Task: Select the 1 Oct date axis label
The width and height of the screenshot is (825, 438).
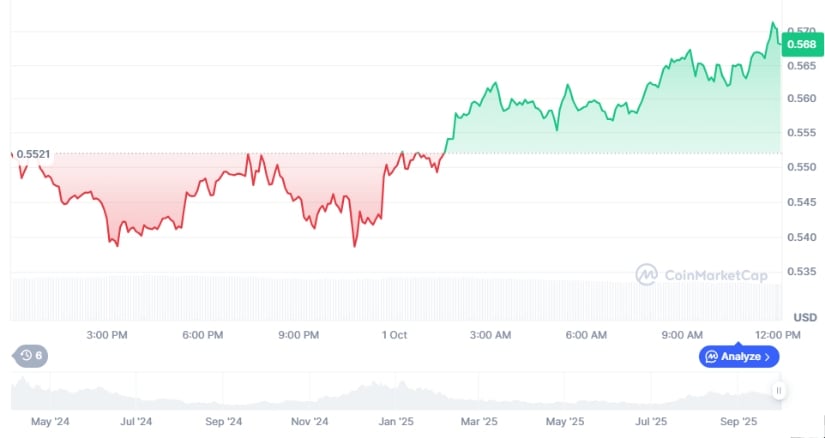Action: (x=393, y=334)
